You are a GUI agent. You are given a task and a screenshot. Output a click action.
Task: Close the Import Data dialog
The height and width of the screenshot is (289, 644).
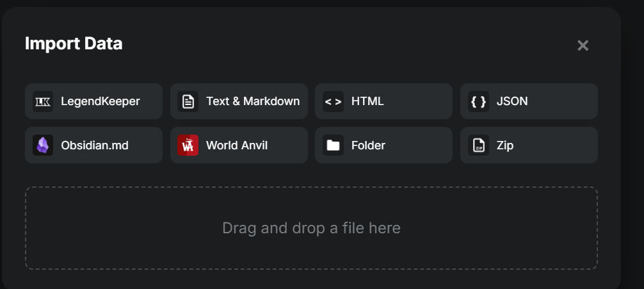(x=583, y=45)
